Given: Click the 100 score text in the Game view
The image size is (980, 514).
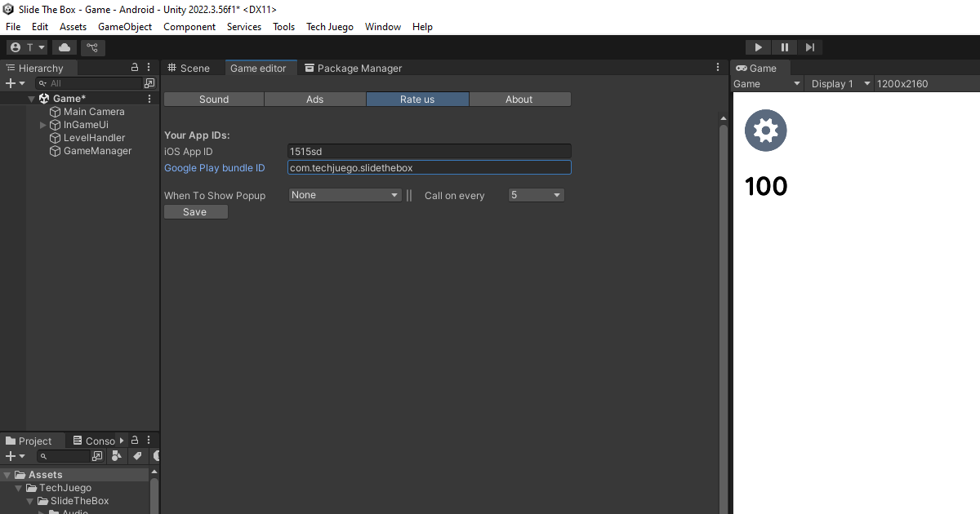Looking at the screenshot, I should 766,186.
